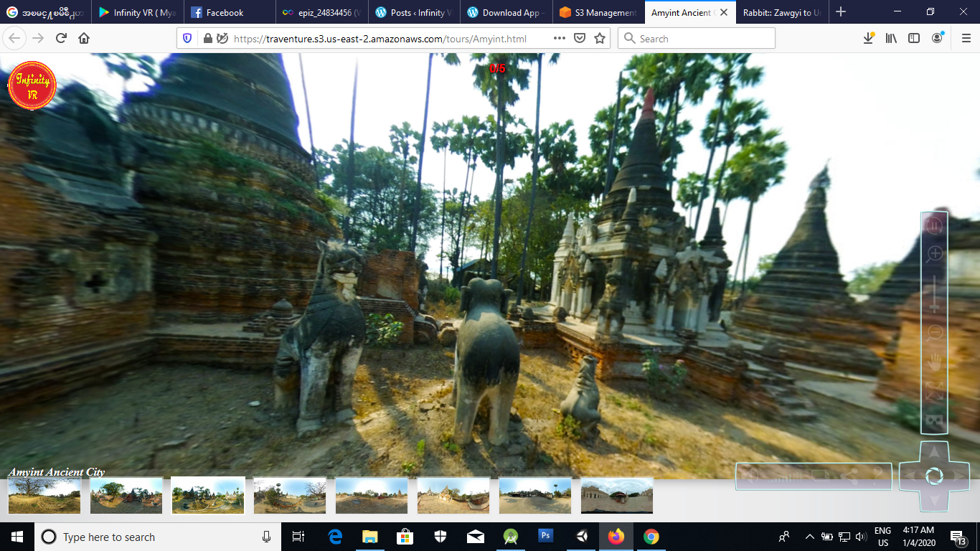The width and height of the screenshot is (980, 551).
Task: Mute the tour background audio
Action: point(750,476)
